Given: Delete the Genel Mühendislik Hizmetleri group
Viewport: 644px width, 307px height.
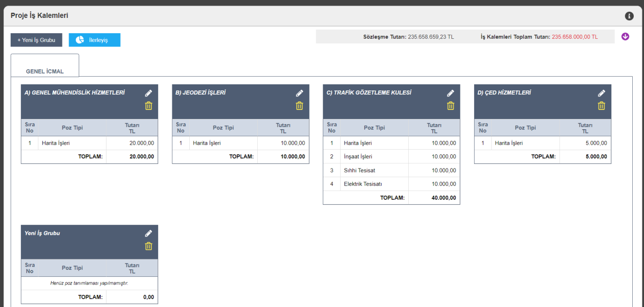Looking at the screenshot, I should 148,106.
